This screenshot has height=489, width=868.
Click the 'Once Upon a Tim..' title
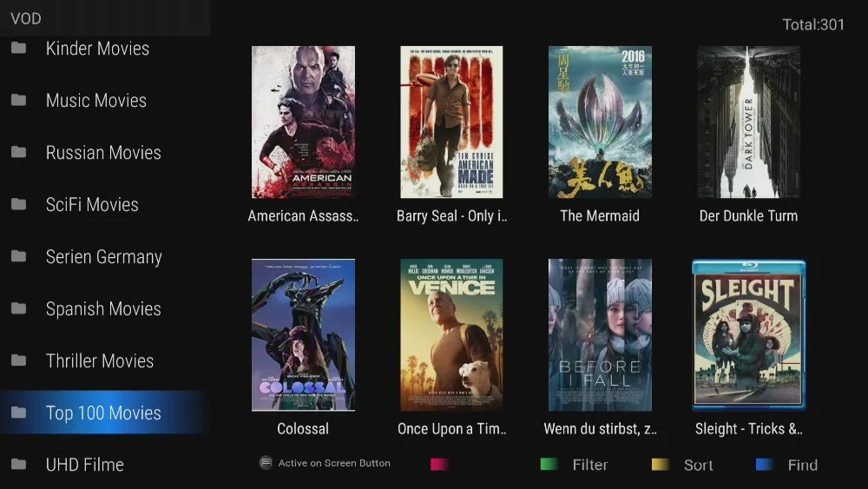coord(451,429)
